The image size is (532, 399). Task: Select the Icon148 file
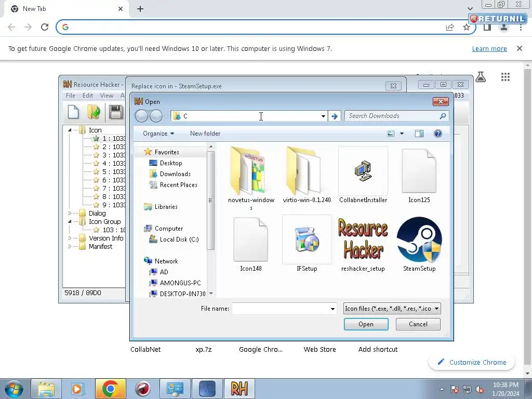click(251, 244)
